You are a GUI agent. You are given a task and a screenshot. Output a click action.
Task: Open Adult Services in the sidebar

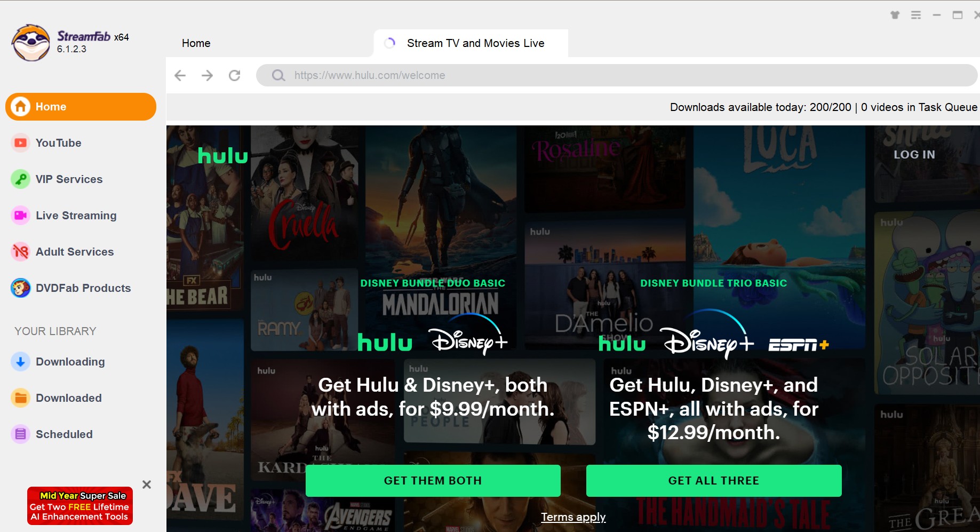point(81,252)
